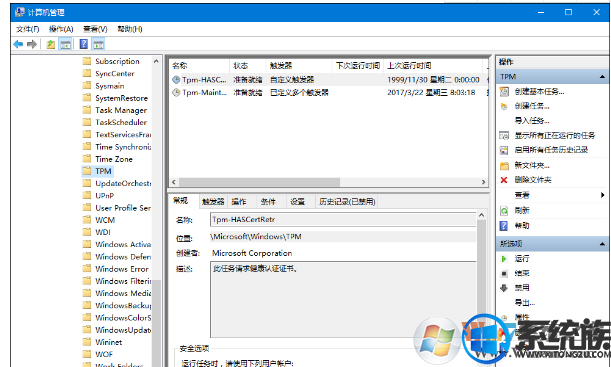Click the clock icon of Tpm-Maint task

coord(176,93)
